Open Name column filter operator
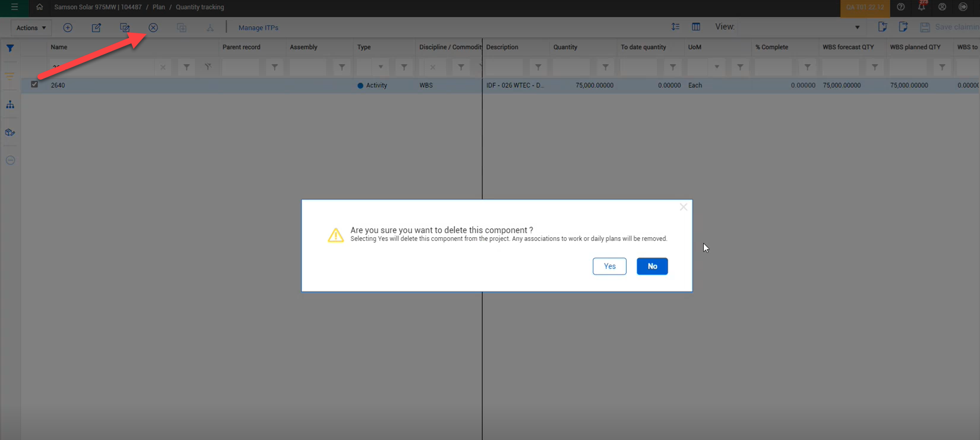 pyautogui.click(x=186, y=67)
